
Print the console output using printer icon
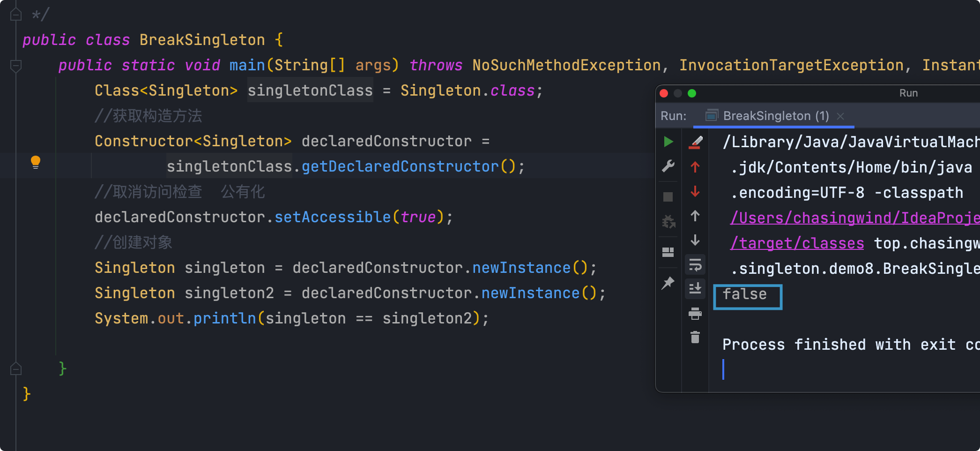point(695,313)
